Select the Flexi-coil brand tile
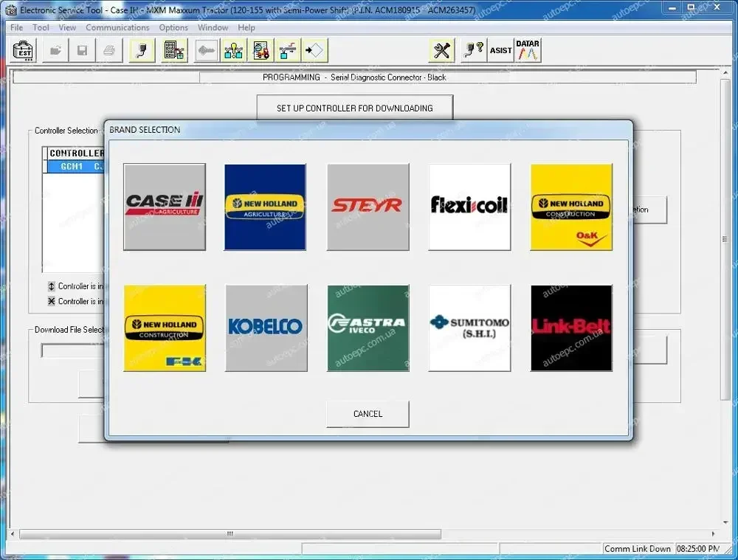738x560 pixels. tap(469, 207)
